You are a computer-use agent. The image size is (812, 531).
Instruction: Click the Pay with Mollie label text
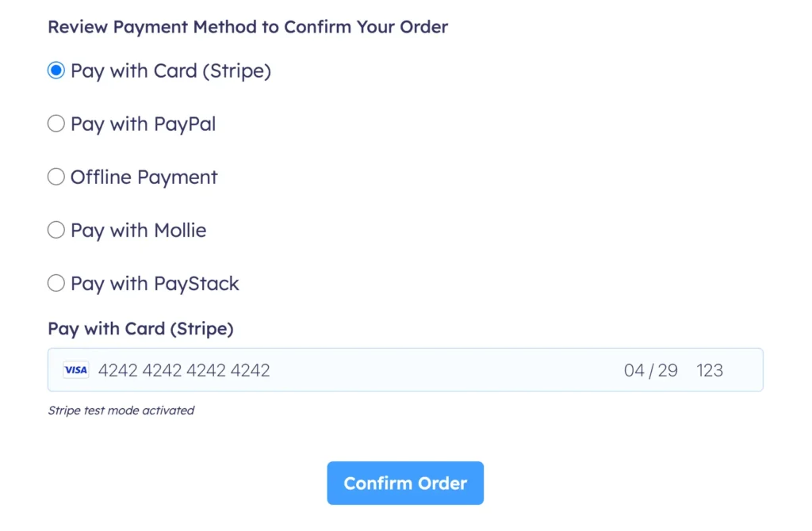(137, 229)
